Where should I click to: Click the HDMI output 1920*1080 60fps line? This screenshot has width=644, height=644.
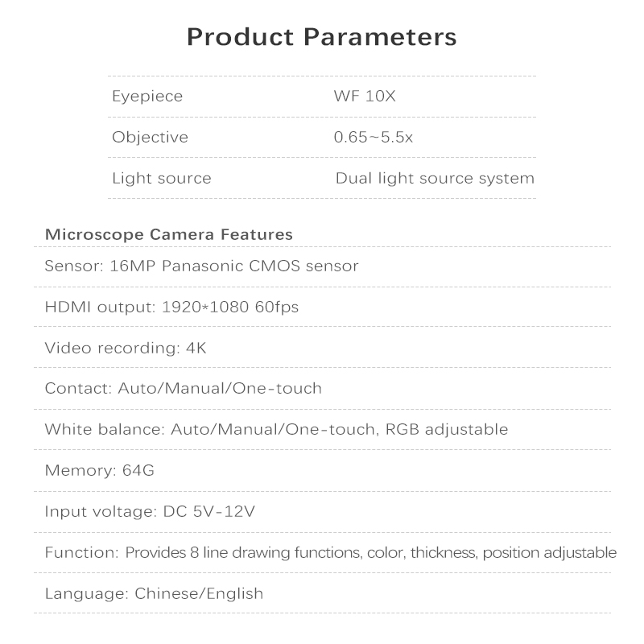[x=171, y=308]
